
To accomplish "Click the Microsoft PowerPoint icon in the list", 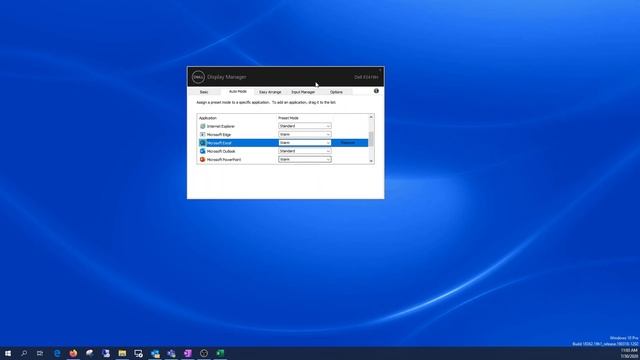I will pos(202,160).
